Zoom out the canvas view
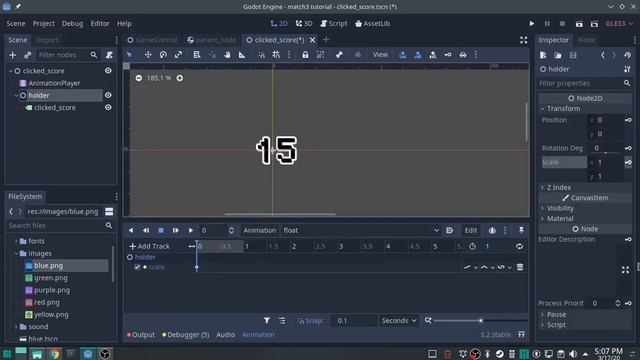Screen dimensions: 640x360 [139, 78]
